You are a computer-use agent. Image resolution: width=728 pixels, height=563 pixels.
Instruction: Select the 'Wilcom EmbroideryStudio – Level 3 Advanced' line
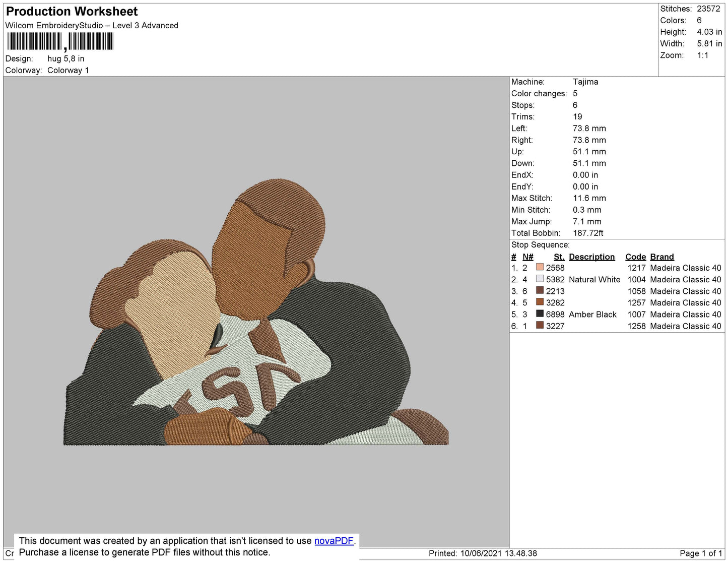(92, 25)
